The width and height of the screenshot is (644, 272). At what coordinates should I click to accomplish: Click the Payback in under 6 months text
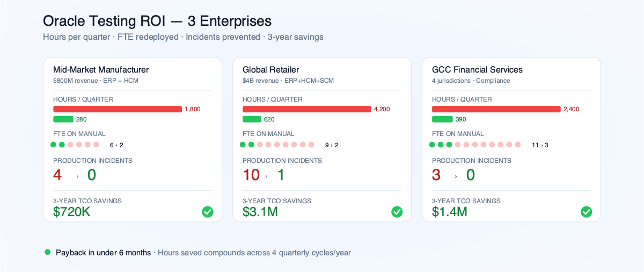(x=104, y=253)
